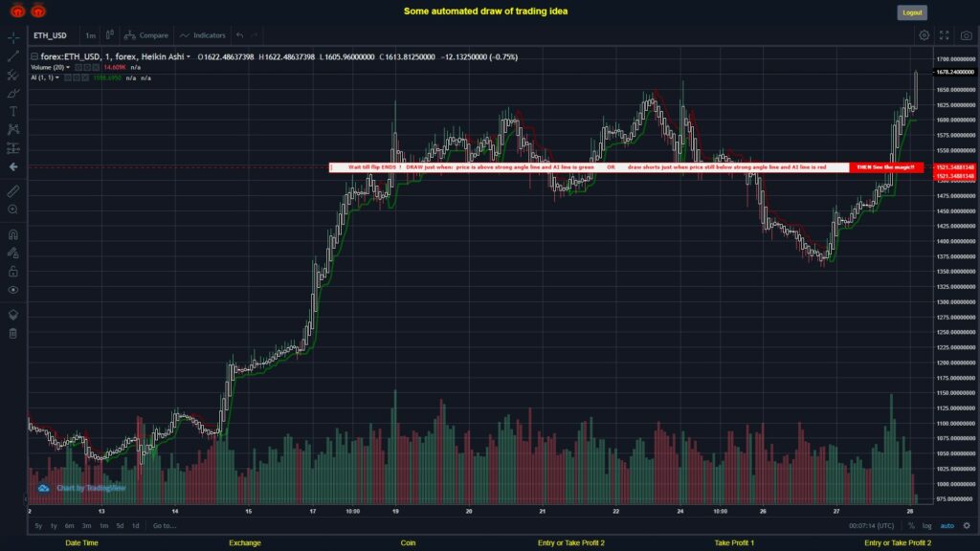Open the prediction and measurement tools

(13, 148)
